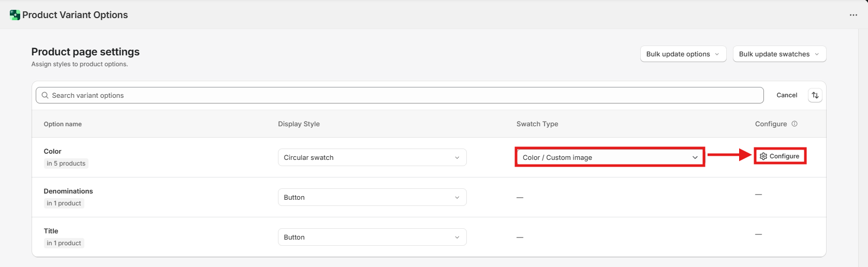Expand Denominations display style Button dropdown
The image size is (868, 267).
click(372, 197)
